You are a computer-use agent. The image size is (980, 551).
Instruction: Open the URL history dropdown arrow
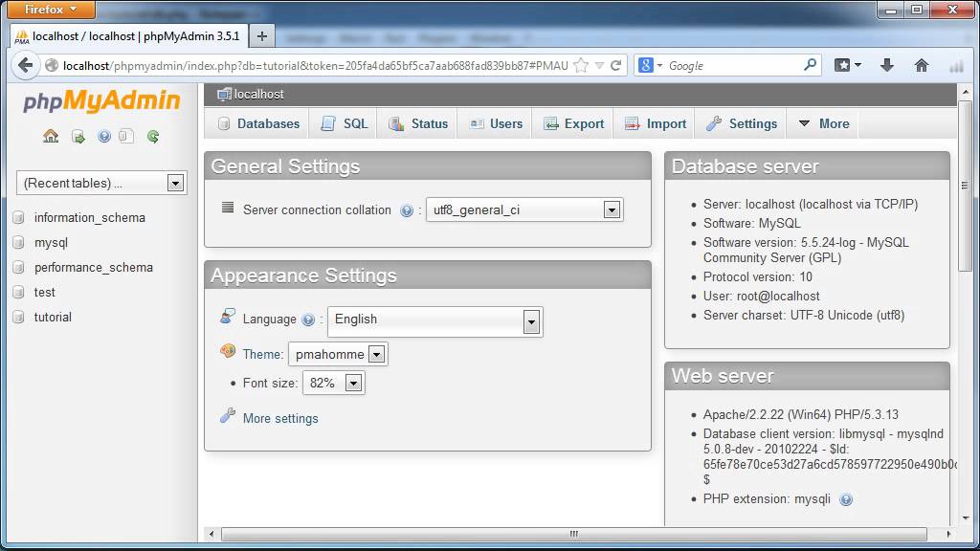pos(599,65)
